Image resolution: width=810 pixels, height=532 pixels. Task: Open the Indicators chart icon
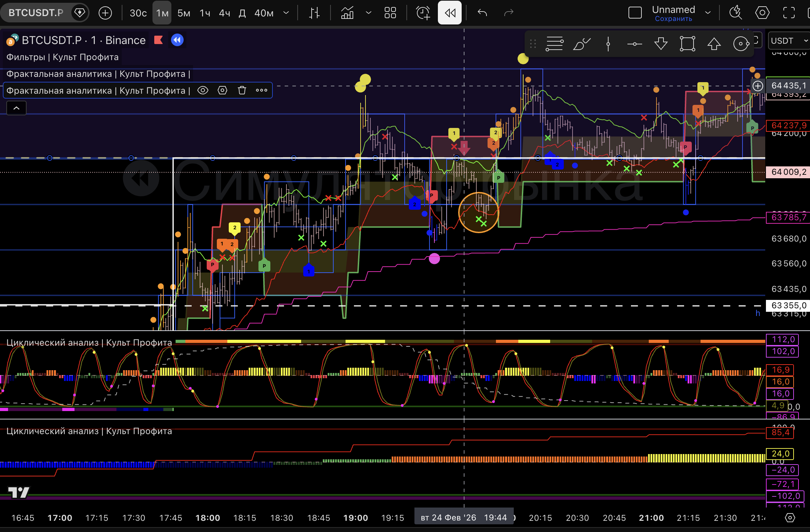(x=347, y=13)
